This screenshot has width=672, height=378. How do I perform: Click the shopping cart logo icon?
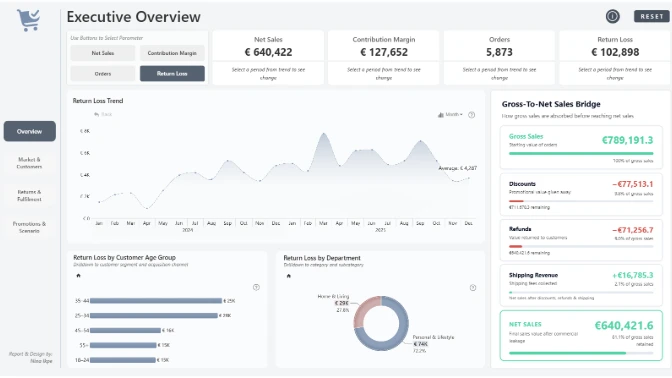(28, 20)
